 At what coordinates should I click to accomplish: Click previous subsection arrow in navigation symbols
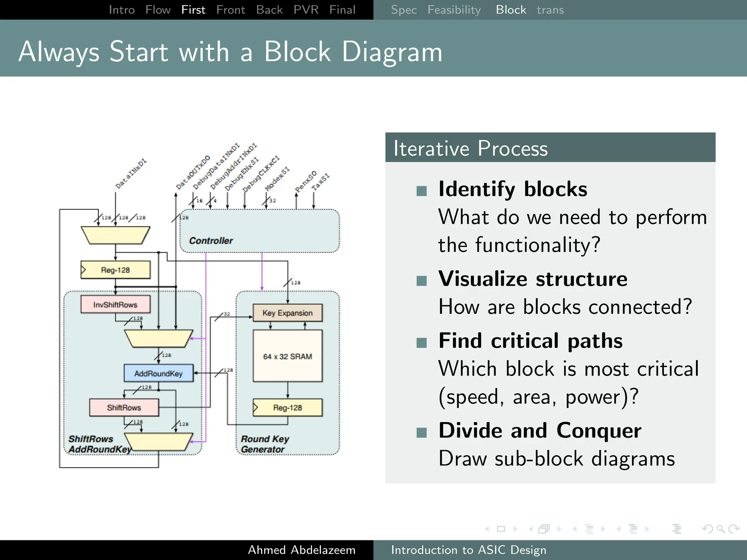point(574,529)
